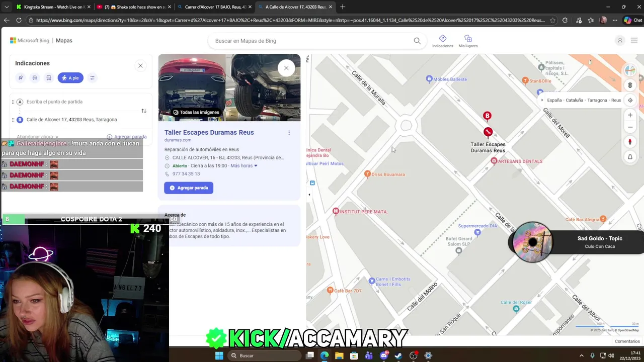644x362 pixels.
Task: Open the three-dot options for the place card
Action: 289,133
